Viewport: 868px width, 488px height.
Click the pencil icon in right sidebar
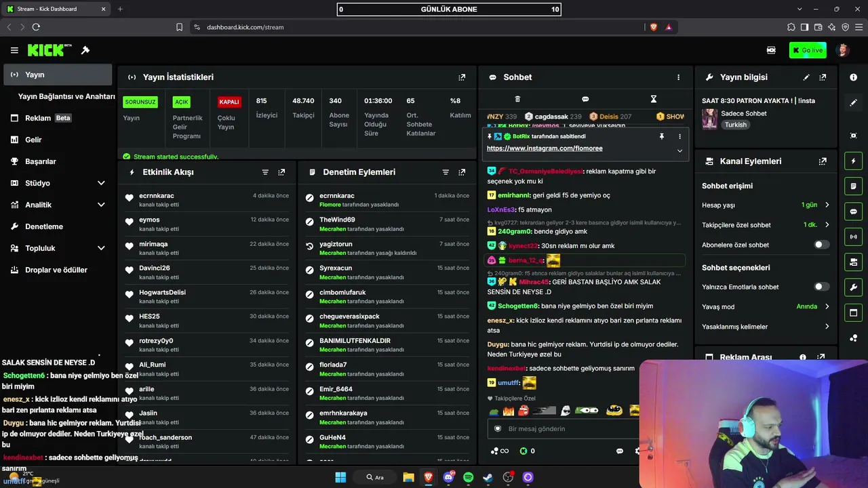tap(853, 102)
